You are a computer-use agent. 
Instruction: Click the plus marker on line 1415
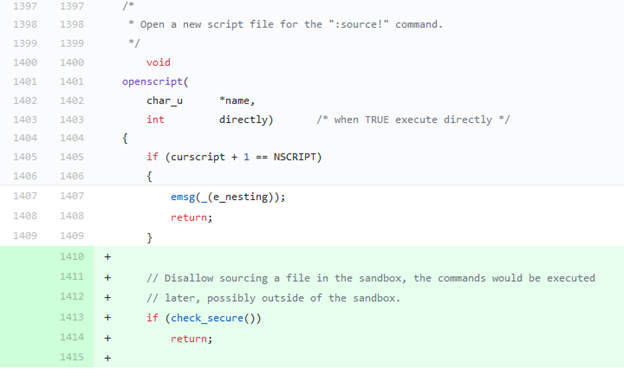[107, 358]
